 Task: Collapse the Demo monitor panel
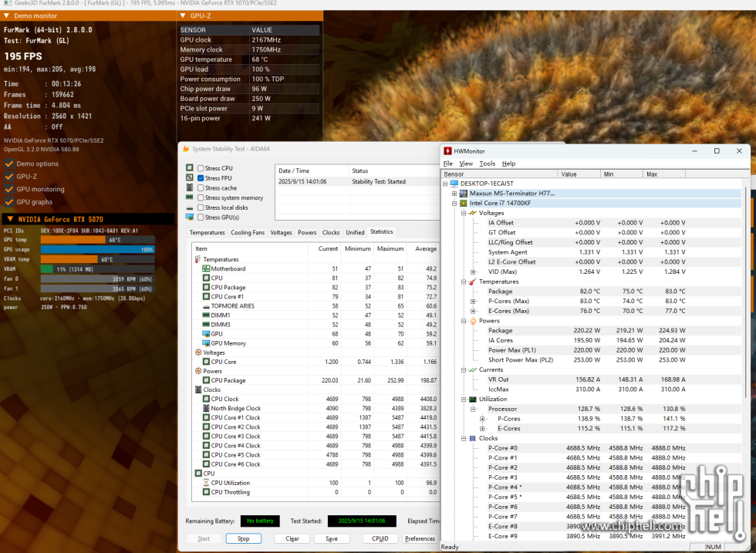(7, 16)
